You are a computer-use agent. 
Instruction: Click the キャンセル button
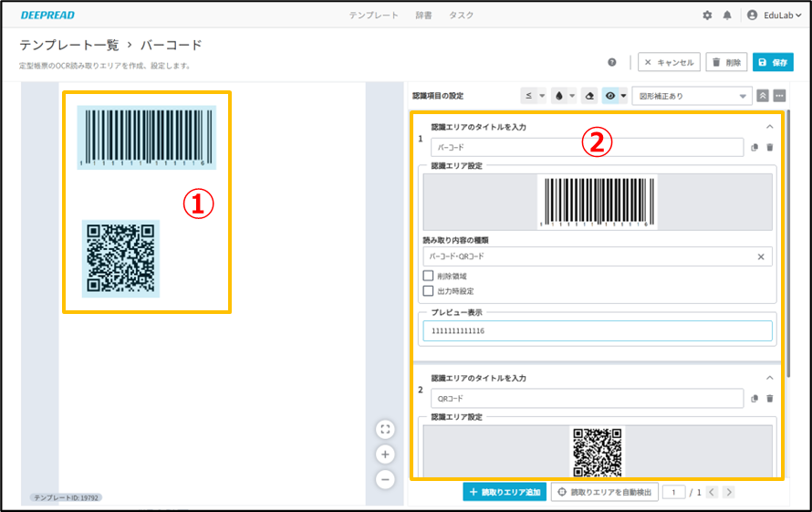pyautogui.click(x=669, y=62)
